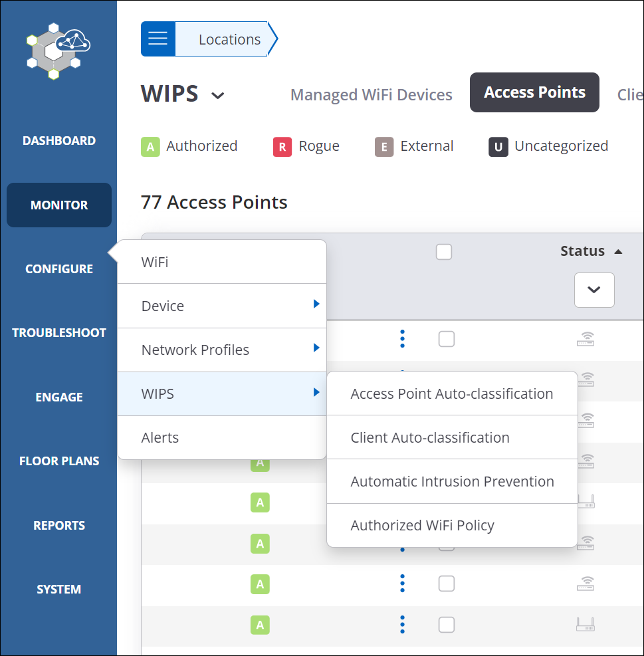Check the first row's checkbox
644x656 pixels.
pos(447,339)
